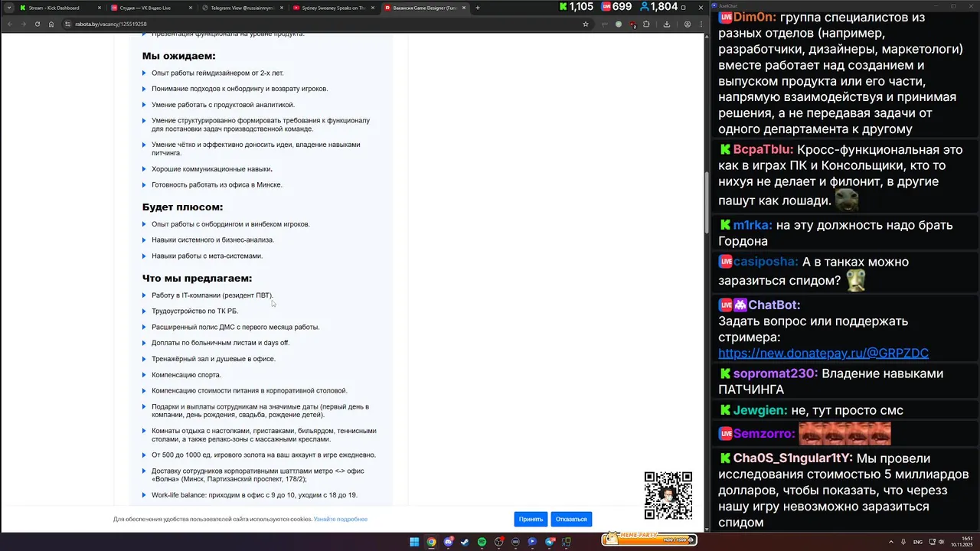Click the Dim0n username in chat
The width and height of the screenshot is (980, 551).
tap(754, 17)
